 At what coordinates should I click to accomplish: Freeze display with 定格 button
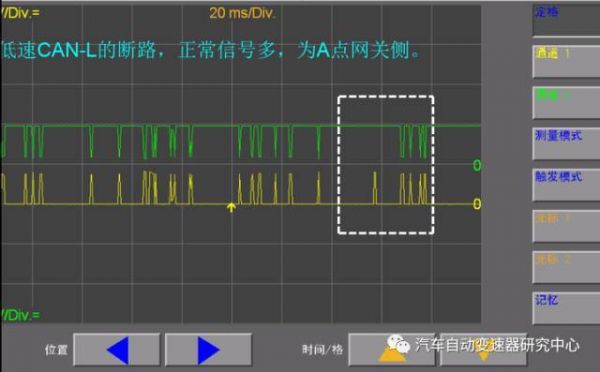pos(566,20)
